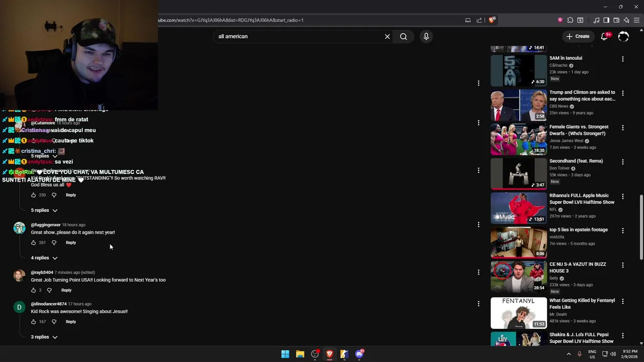This screenshot has width=644, height=362.
Task: Reply to @rayb3404's comment
Action: click(x=66, y=290)
